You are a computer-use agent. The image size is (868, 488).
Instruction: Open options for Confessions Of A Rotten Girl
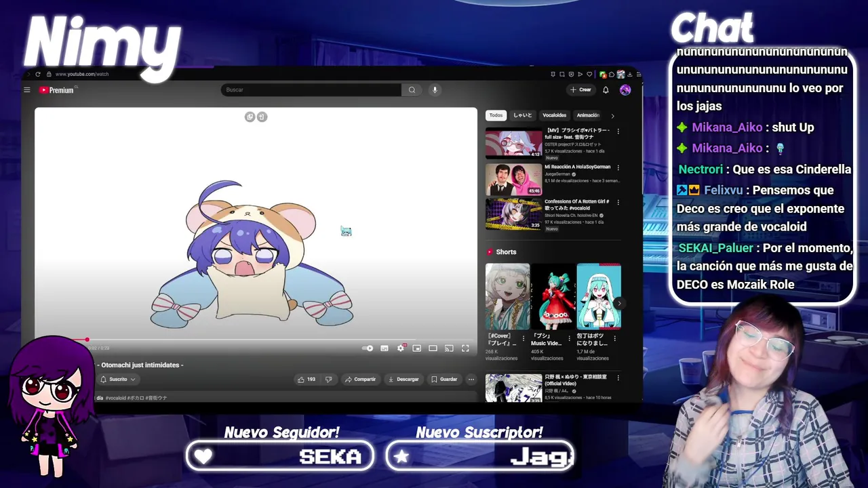pos(618,203)
